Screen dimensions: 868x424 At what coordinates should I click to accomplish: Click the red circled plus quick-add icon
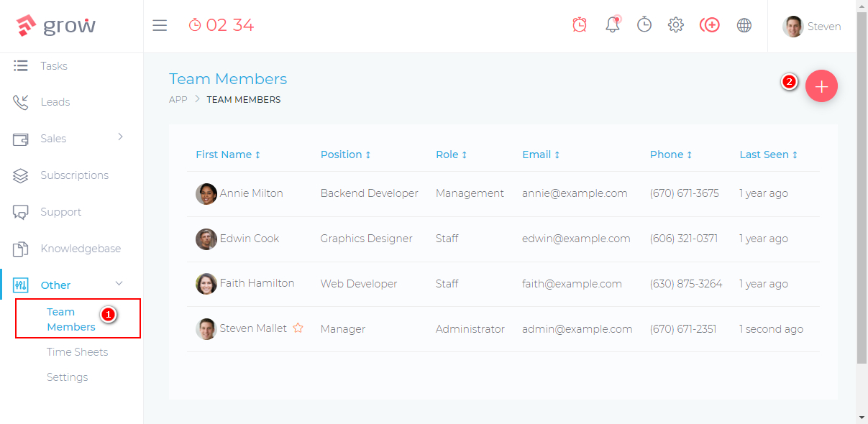(709, 25)
